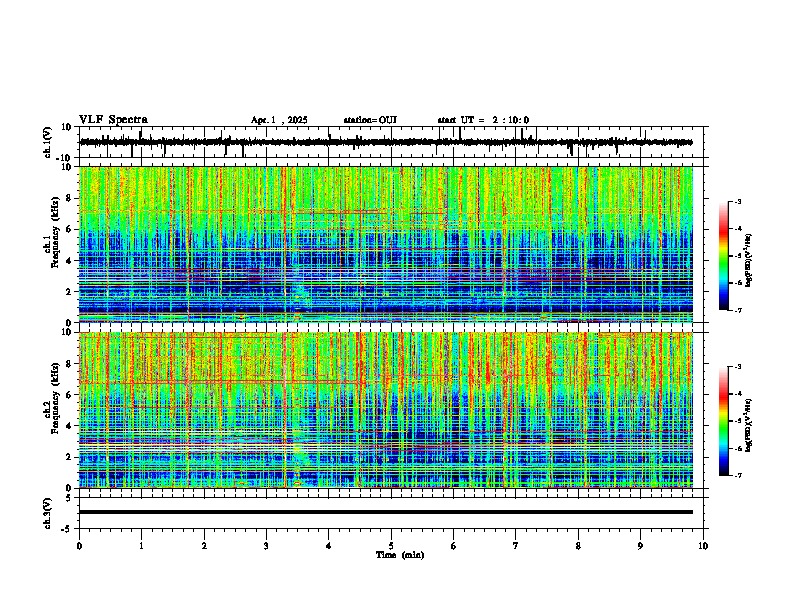Click time axis tick label "9"
This screenshot has height=612, width=792.
pyautogui.click(x=640, y=546)
